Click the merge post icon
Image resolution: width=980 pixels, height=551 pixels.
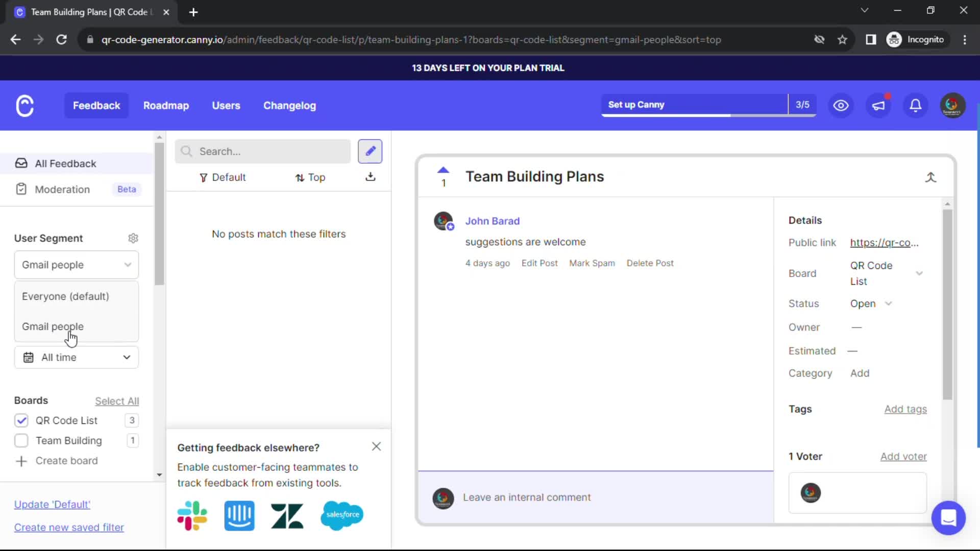[930, 177]
